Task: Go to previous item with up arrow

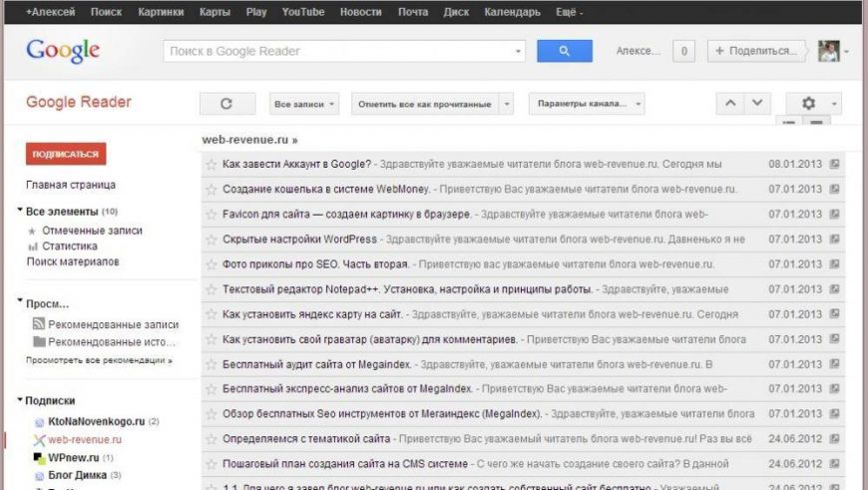Action: pos(730,104)
